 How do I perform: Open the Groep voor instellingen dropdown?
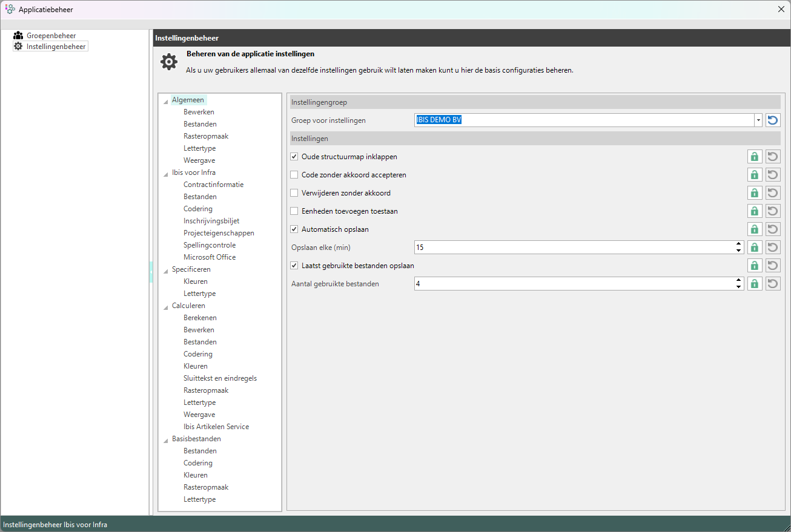(x=758, y=120)
